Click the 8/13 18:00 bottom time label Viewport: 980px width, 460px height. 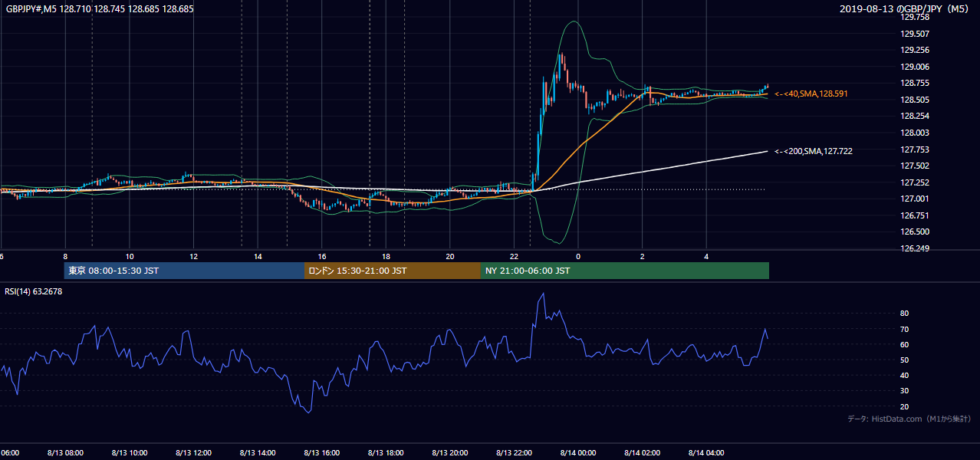click(385, 452)
